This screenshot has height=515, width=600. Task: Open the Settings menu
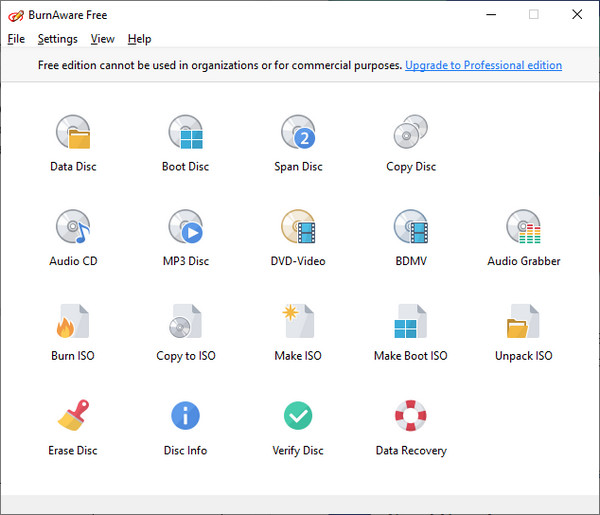click(57, 39)
